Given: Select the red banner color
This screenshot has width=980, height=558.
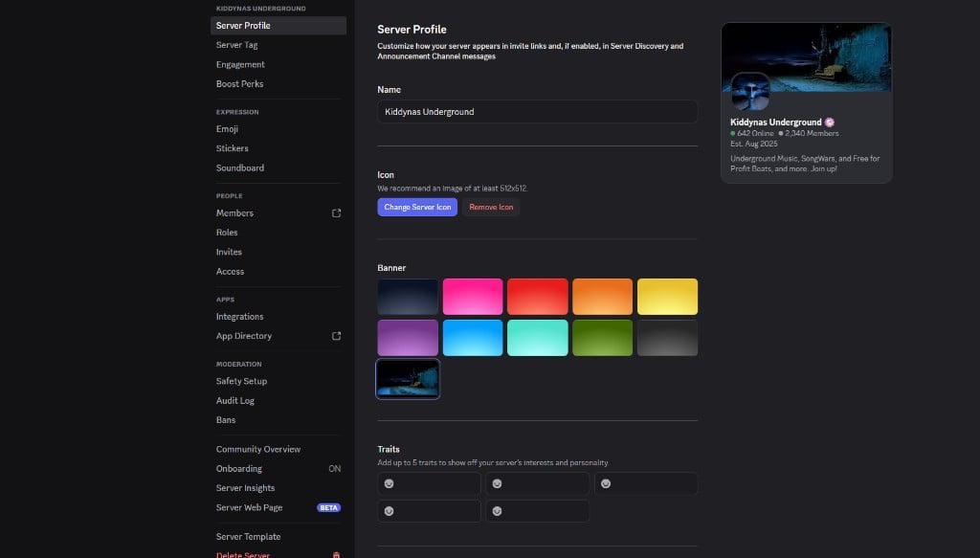Looking at the screenshot, I should click(x=538, y=297).
